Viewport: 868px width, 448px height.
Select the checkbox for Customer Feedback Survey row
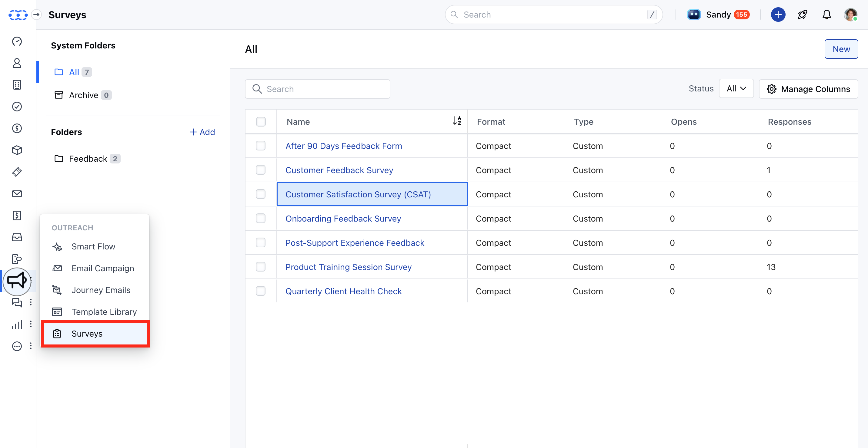point(261,170)
